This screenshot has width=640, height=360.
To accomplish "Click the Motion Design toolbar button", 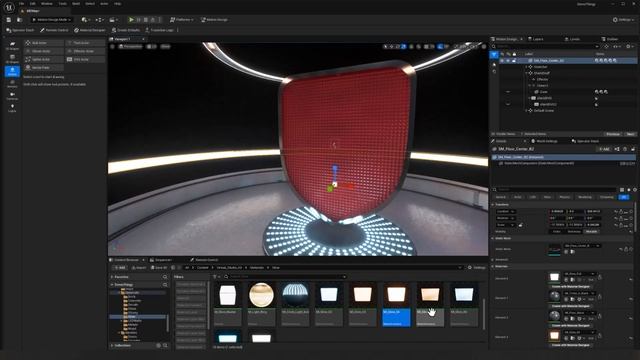I will click(214, 20).
